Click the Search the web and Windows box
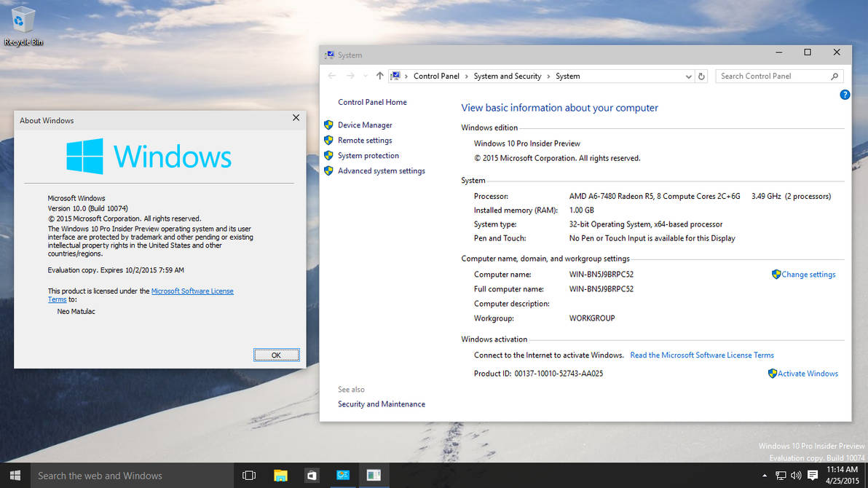The image size is (868, 488). coord(132,476)
